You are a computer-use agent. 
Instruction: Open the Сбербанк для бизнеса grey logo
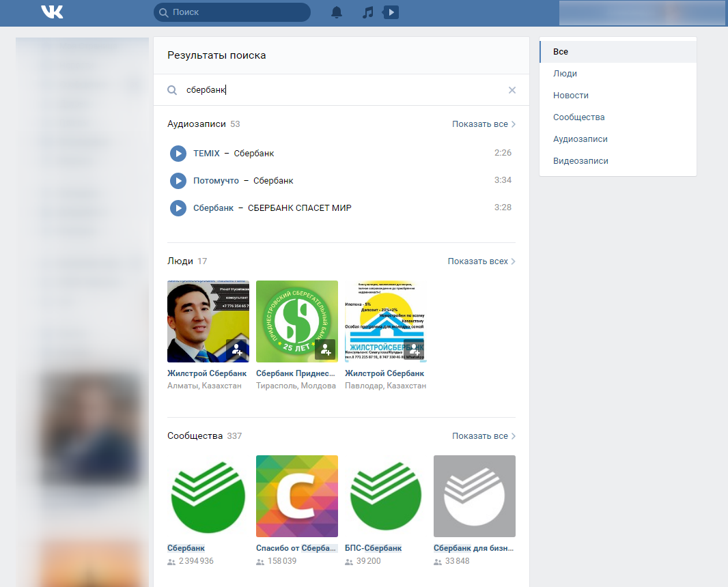click(x=475, y=496)
